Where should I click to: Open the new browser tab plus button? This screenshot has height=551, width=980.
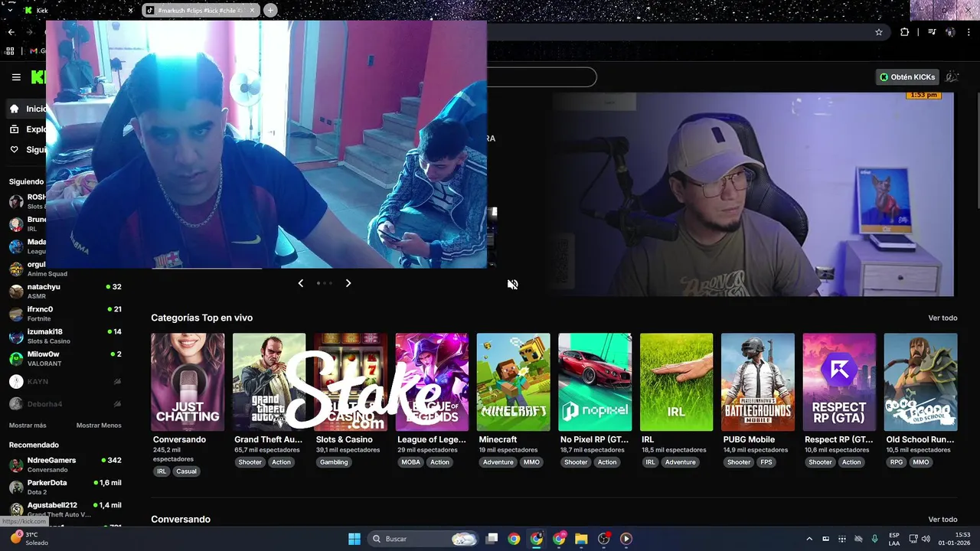tap(270, 10)
